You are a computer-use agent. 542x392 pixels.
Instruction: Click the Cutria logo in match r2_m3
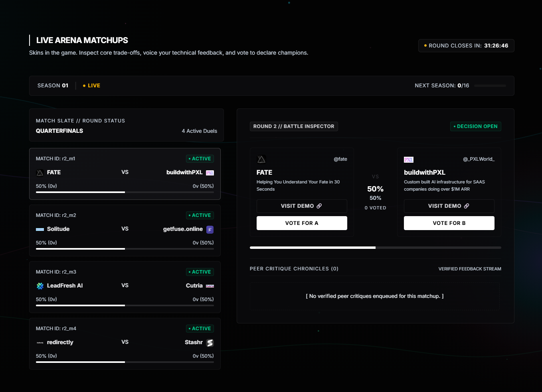(210, 286)
